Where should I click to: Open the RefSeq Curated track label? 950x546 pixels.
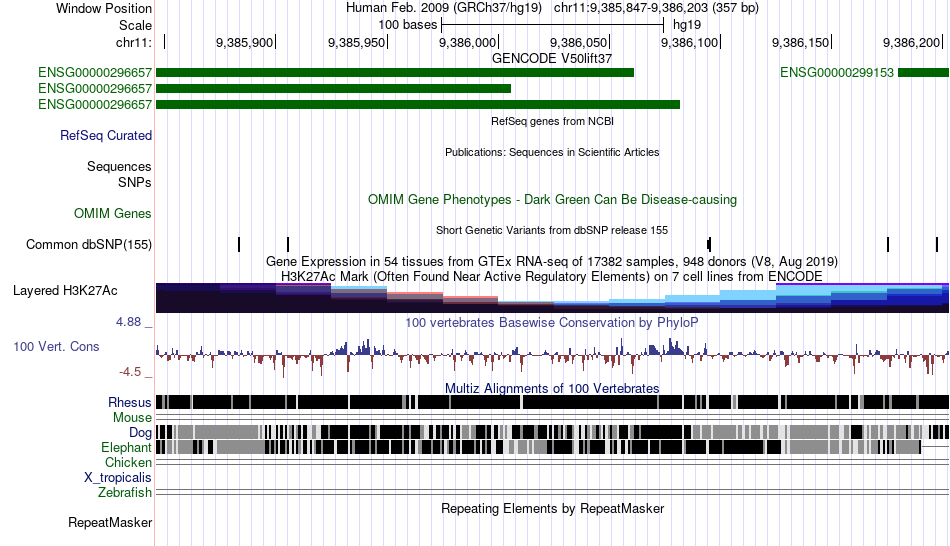(x=106, y=135)
